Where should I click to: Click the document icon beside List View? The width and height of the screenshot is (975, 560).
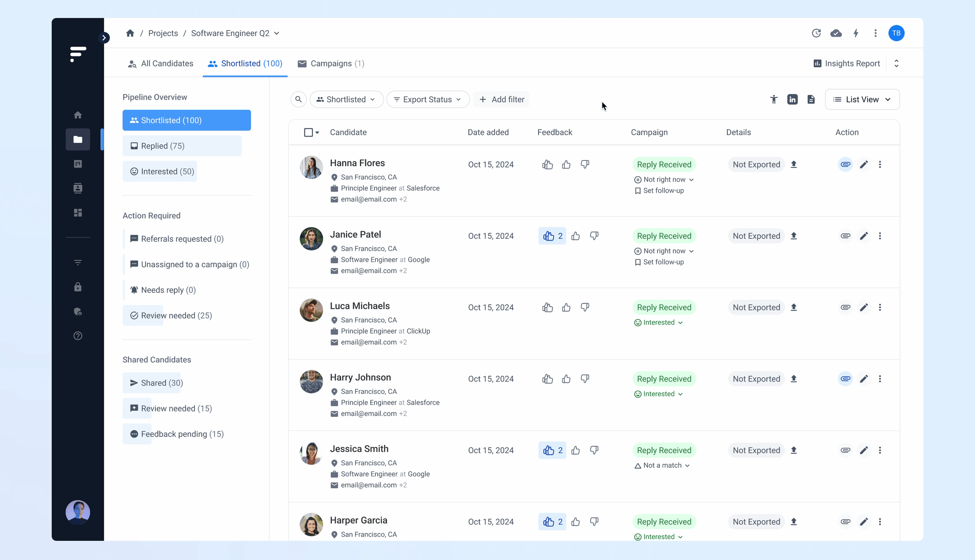[x=811, y=99]
